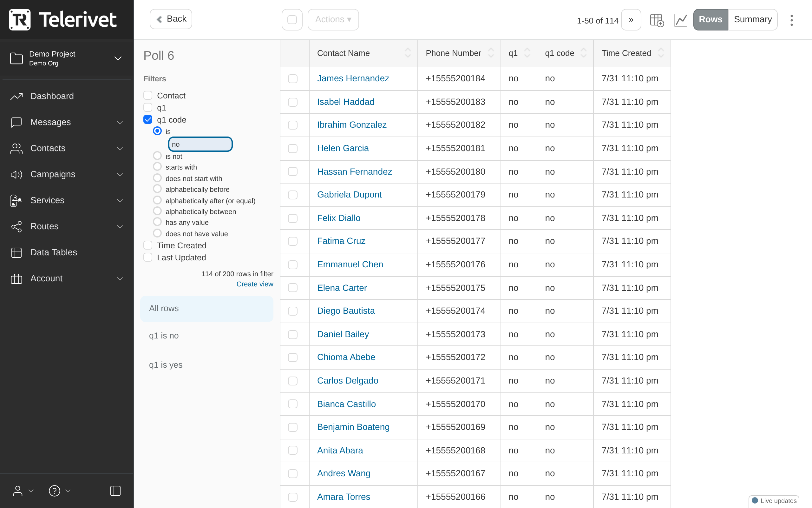Click the Campaigns megaphone icon
Viewport: 812px width, 508px height.
pyautogui.click(x=16, y=174)
